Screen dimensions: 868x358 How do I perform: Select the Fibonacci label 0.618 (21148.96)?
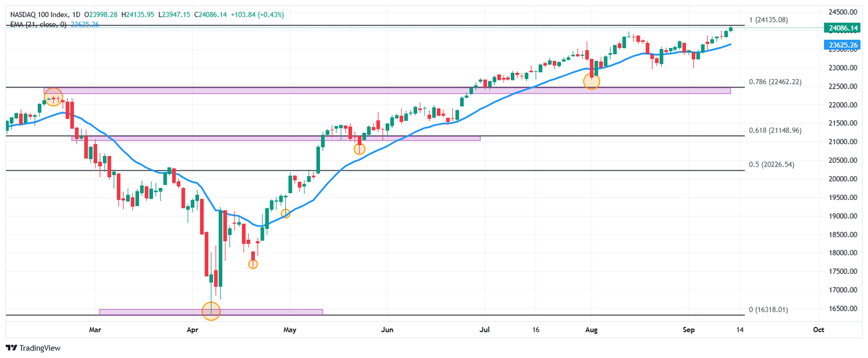(x=775, y=130)
